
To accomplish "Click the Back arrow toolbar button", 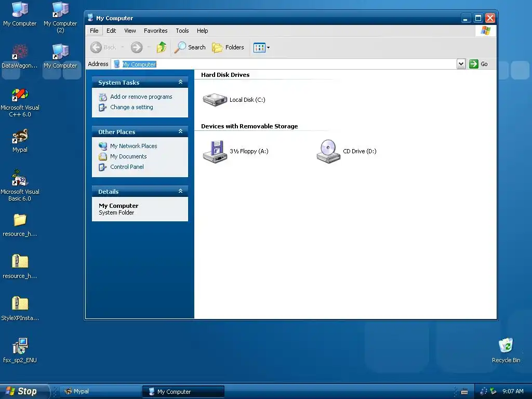I will pyautogui.click(x=103, y=47).
